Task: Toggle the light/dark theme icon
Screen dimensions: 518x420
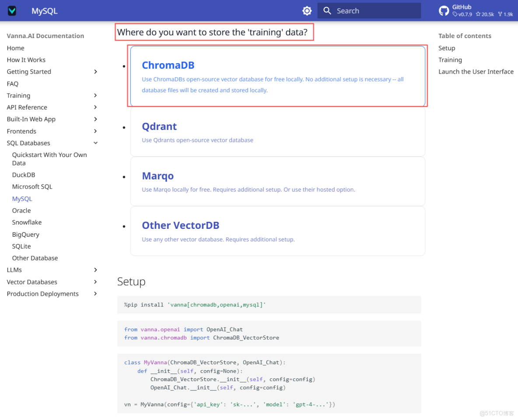Action: click(307, 11)
